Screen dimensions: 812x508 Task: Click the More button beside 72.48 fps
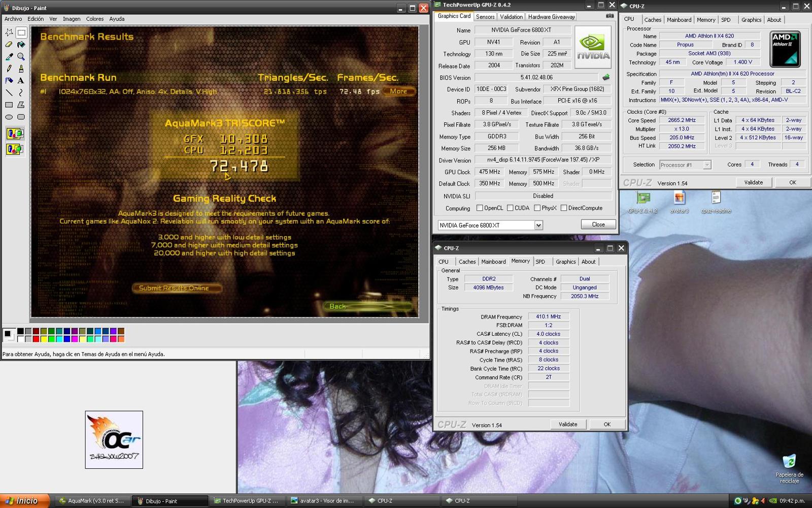(399, 91)
